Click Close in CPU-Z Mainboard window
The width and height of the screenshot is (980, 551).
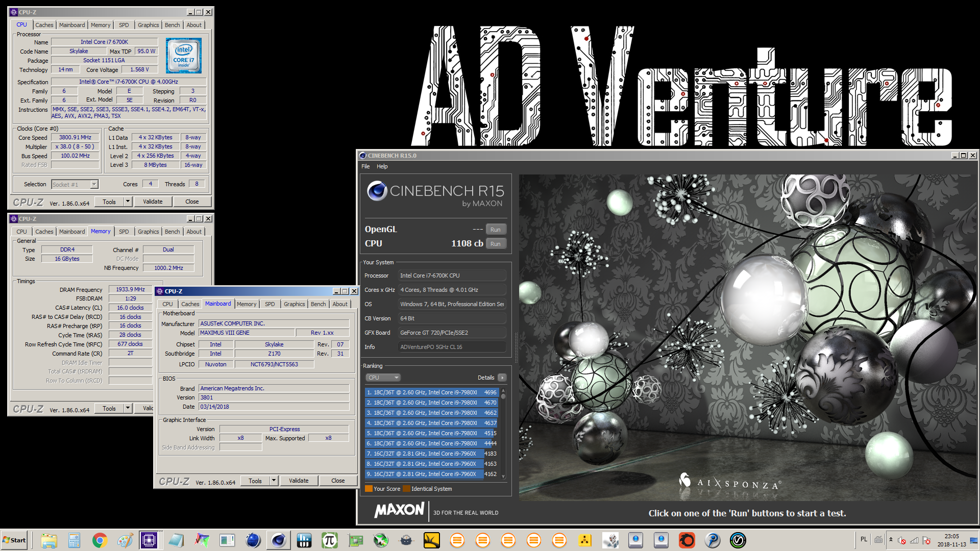point(338,481)
